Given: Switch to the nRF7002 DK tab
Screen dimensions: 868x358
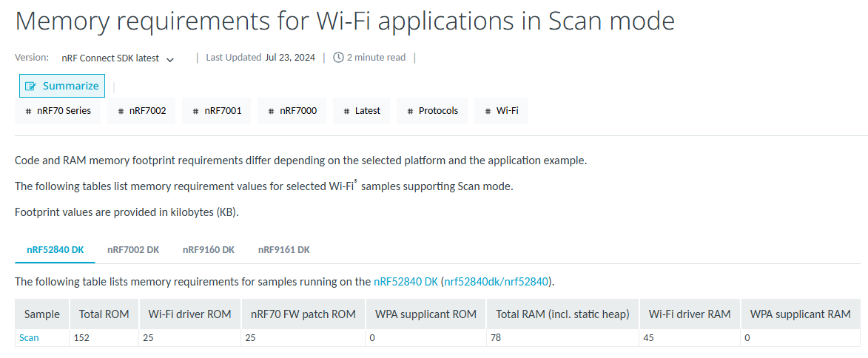Looking at the screenshot, I should click(x=133, y=249).
